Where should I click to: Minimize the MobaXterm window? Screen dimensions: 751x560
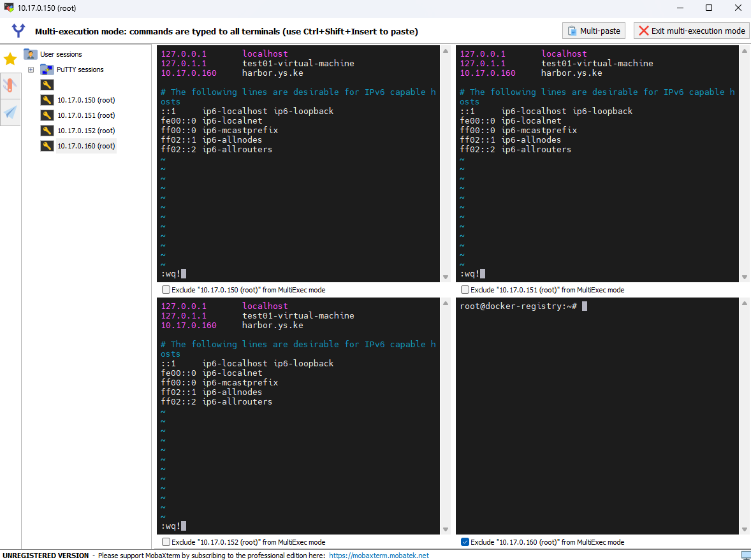click(680, 8)
